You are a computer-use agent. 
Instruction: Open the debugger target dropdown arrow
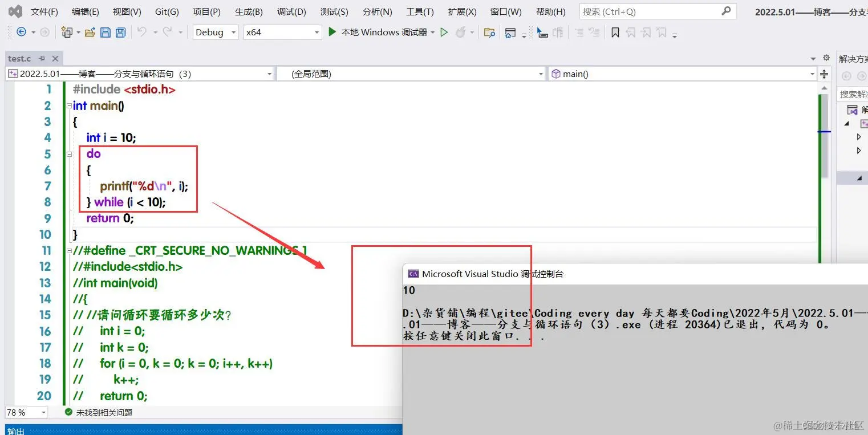[433, 32]
